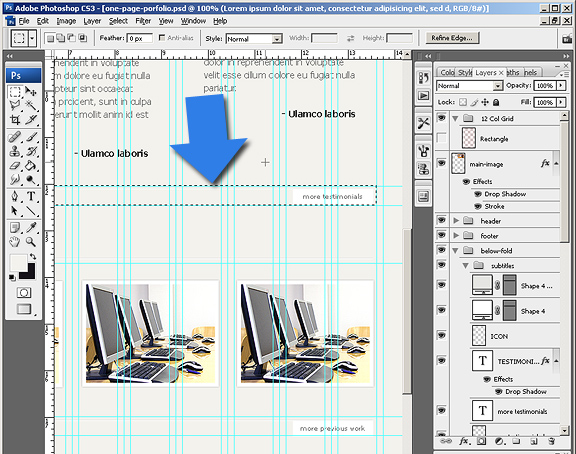Image resolution: width=576 pixels, height=454 pixels.
Task: Pick the Eraser tool
Action: tap(15, 165)
